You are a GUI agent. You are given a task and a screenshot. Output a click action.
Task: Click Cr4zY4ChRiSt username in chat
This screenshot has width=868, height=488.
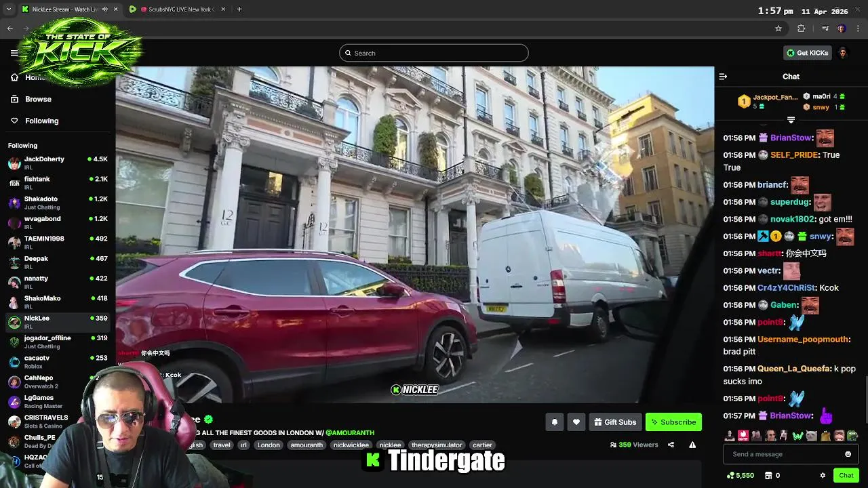786,287
